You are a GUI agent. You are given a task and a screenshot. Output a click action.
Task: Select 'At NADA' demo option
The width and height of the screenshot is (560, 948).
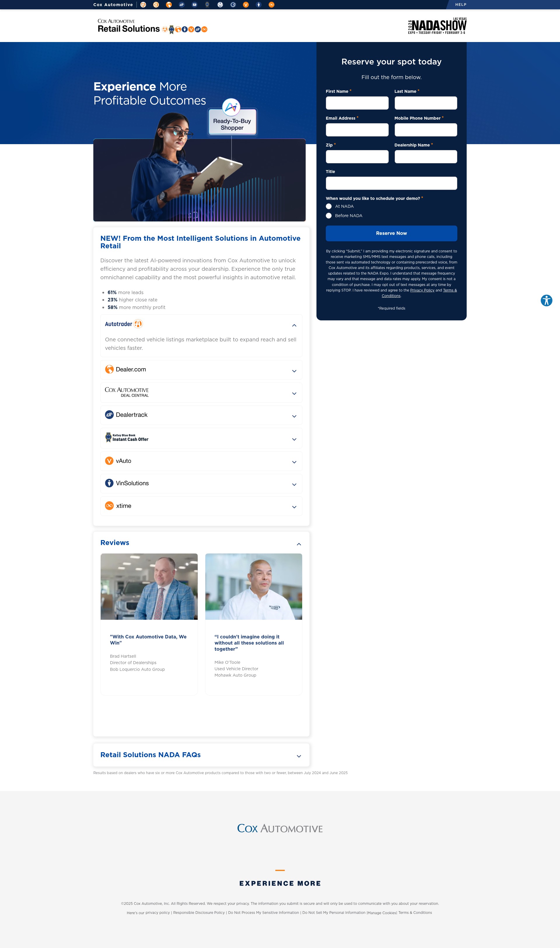click(x=329, y=206)
